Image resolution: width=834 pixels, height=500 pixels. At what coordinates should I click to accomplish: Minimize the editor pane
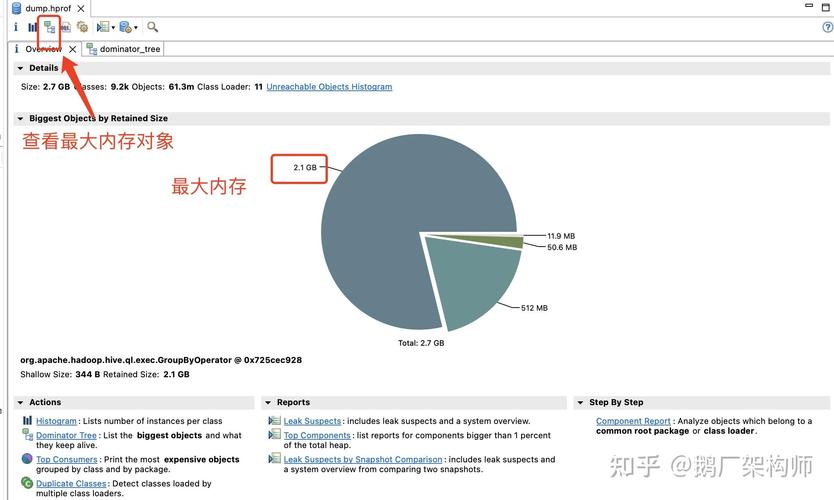click(x=809, y=6)
